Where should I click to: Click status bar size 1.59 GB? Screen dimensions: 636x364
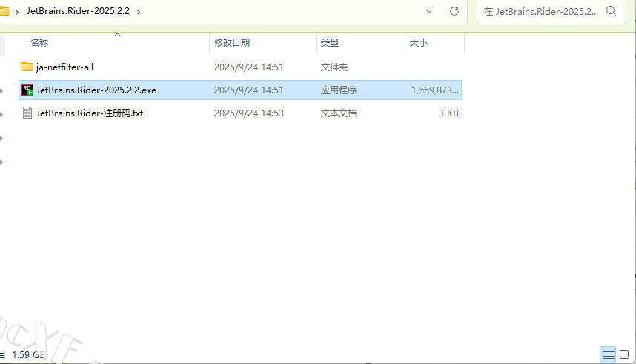click(x=28, y=354)
